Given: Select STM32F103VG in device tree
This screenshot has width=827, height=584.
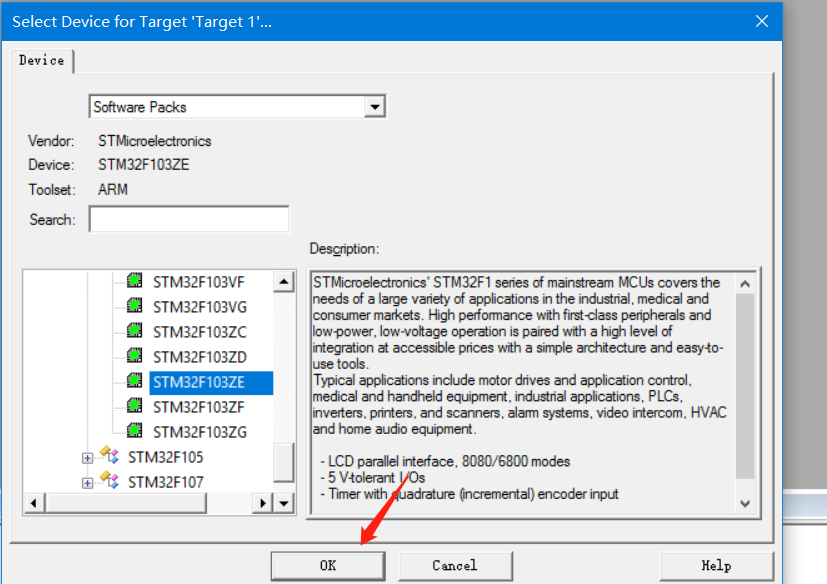Looking at the screenshot, I should (x=200, y=307).
